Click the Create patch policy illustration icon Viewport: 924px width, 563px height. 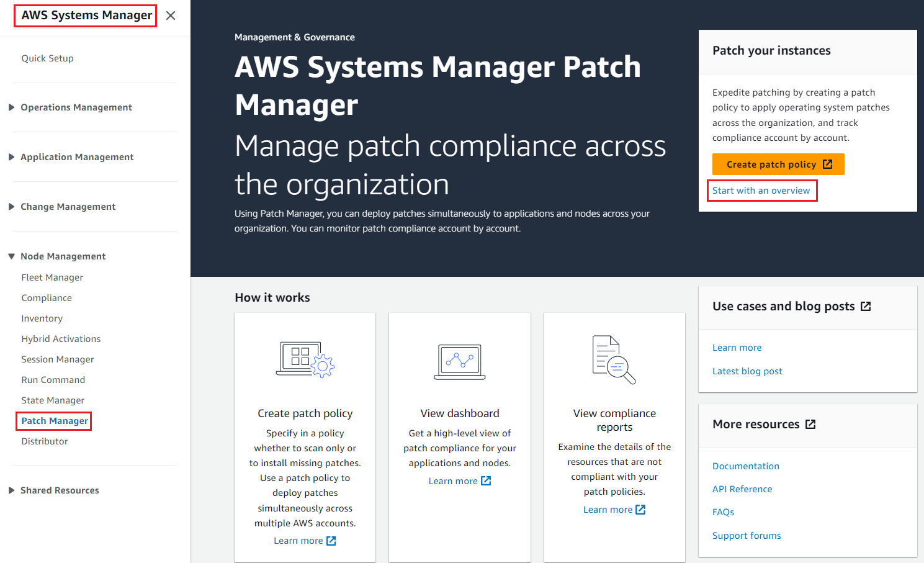click(x=305, y=359)
